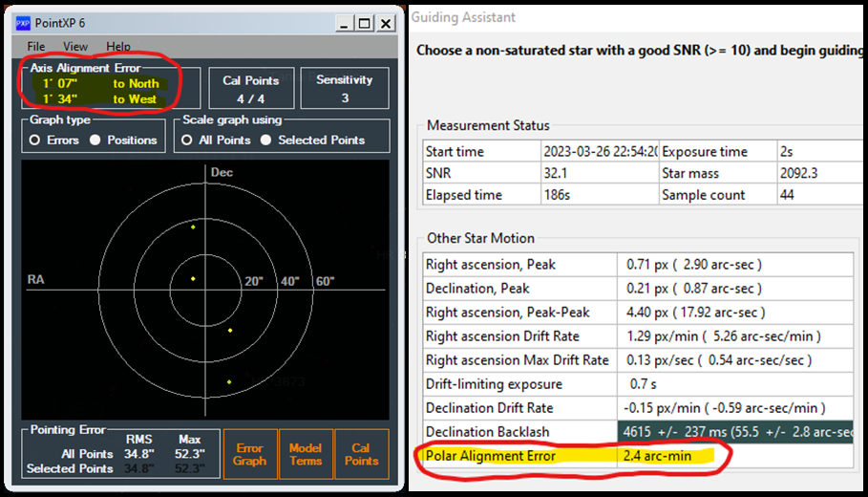Open the File menu
Screen dimensions: 868x497
click(36, 46)
